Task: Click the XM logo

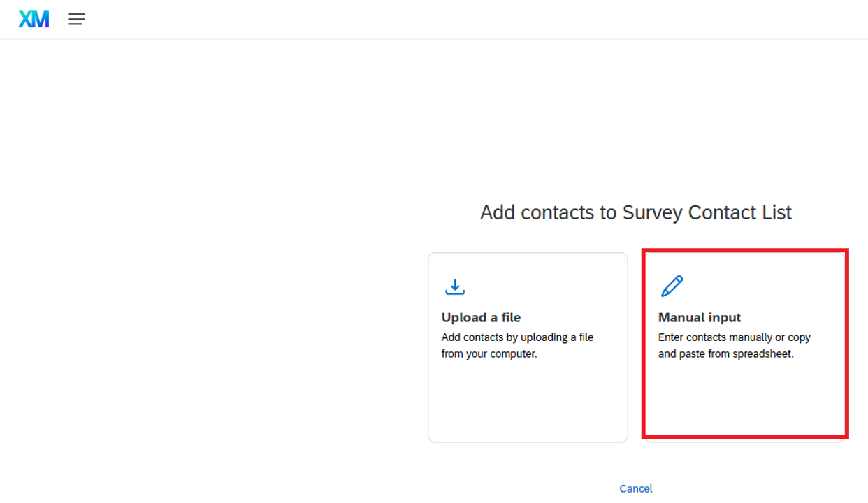Action: click(x=34, y=20)
